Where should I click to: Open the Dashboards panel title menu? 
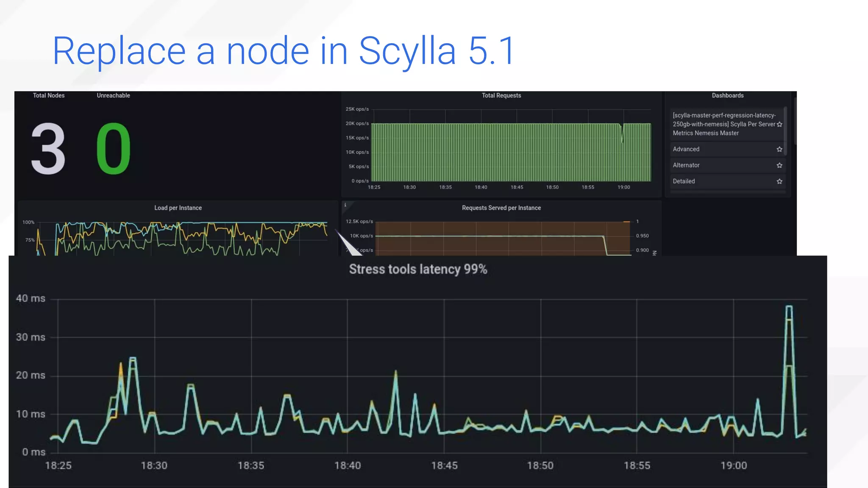coord(727,96)
